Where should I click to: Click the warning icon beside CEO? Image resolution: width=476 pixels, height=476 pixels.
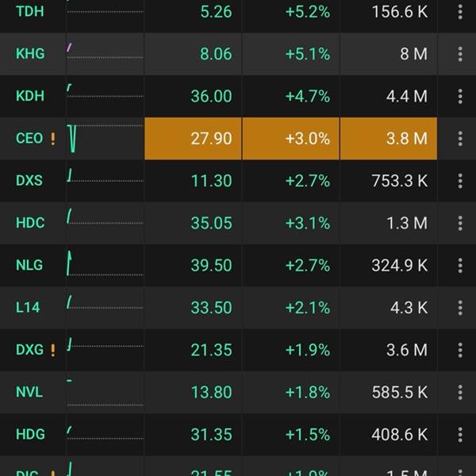(53, 139)
